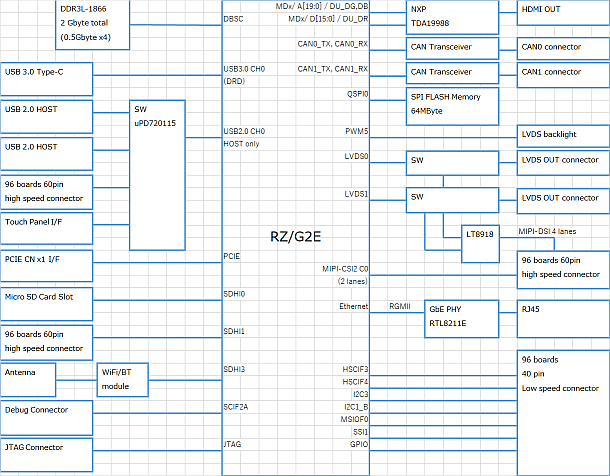
Task: Select the USB 3.0 Type-C block
Action: (x=48, y=72)
